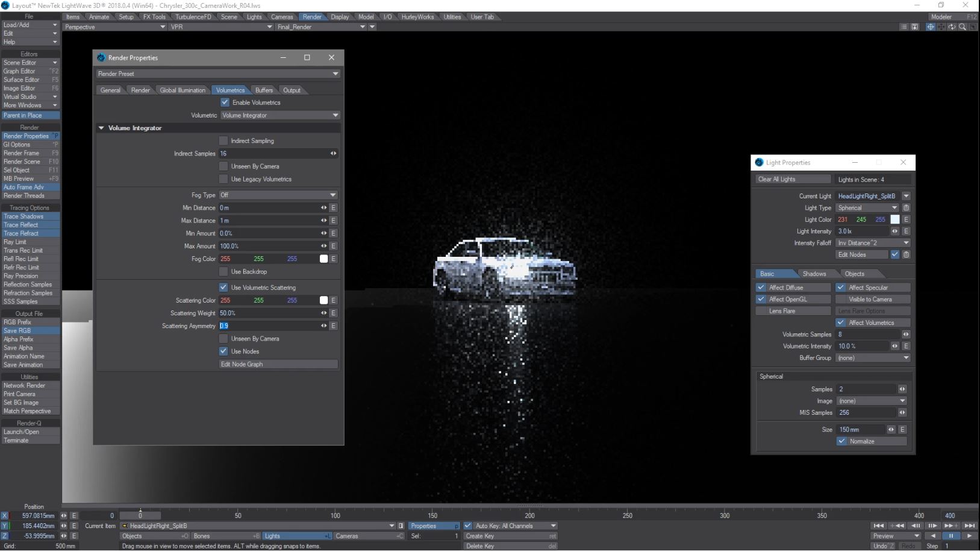
Task: Uncheck Use Volumetric Scattering
Action: [x=223, y=288]
